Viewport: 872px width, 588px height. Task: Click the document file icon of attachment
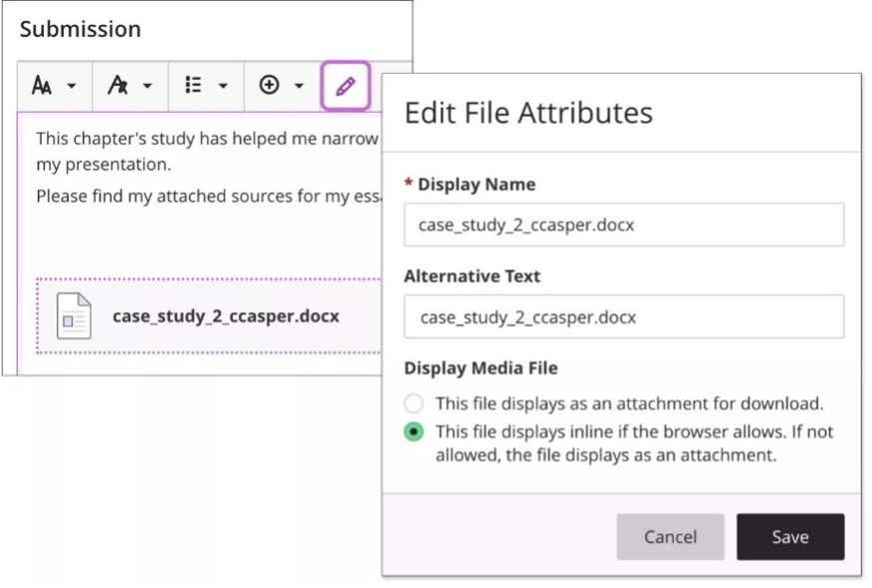tap(74, 315)
